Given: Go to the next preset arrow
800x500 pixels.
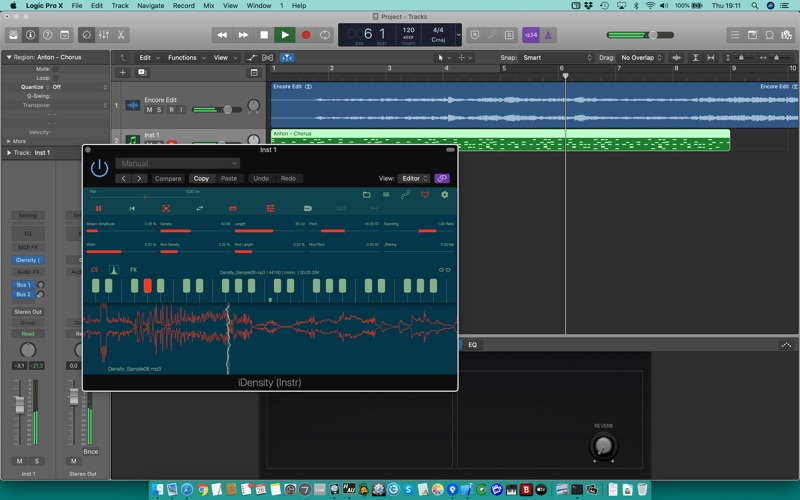Looking at the screenshot, I should click(x=139, y=179).
